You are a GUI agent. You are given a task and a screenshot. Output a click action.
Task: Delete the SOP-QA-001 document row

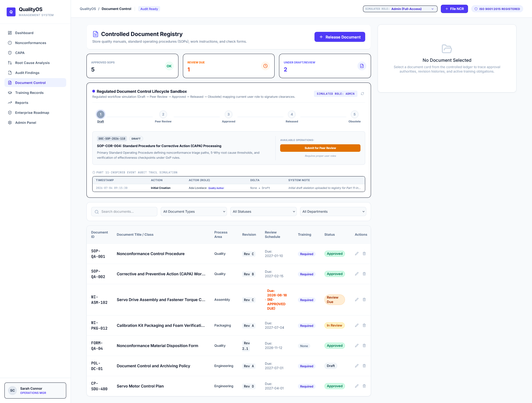pyautogui.click(x=364, y=254)
